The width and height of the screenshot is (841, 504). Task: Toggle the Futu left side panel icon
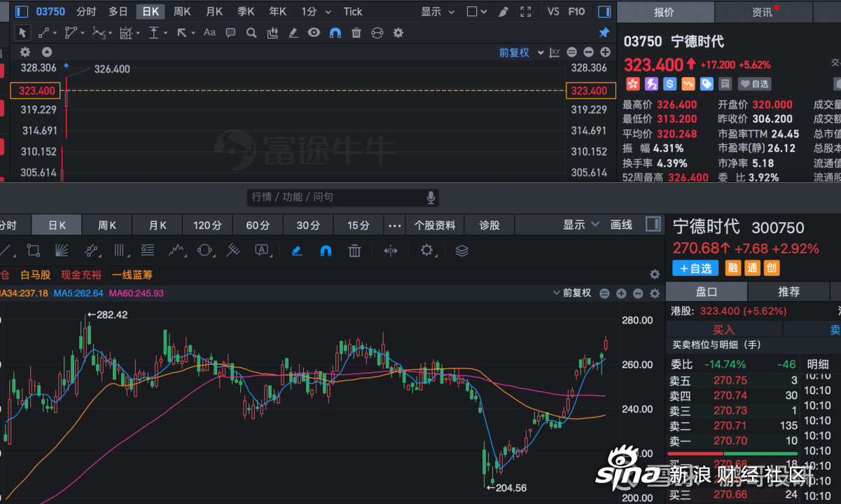[x=22, y=11]
